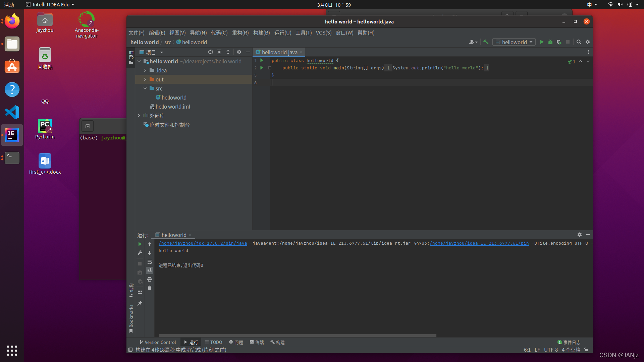The image size is (644, 362).
Task: Click the jdk-17.0.2/bin/java path link
Action: pos(203,243)
